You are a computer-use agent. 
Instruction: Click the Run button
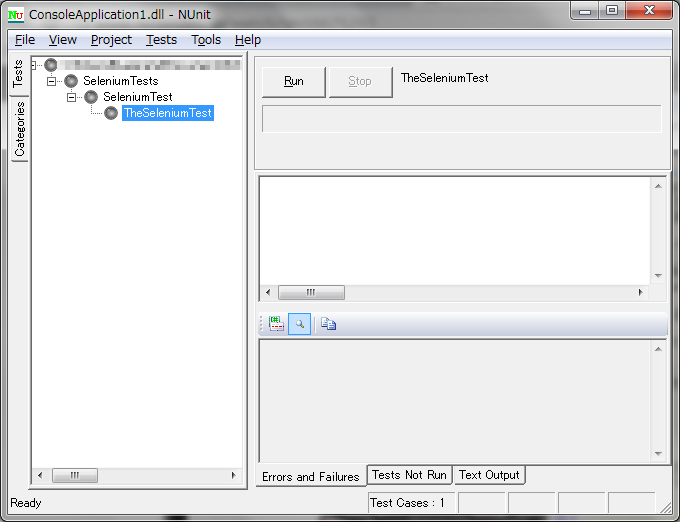[x=294, y=82]
